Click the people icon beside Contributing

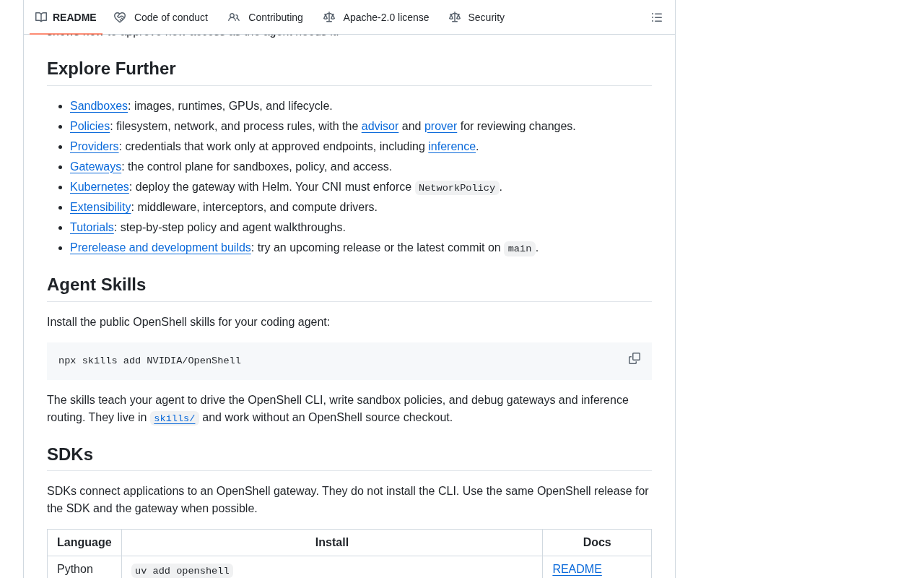(x=234, y=17)
